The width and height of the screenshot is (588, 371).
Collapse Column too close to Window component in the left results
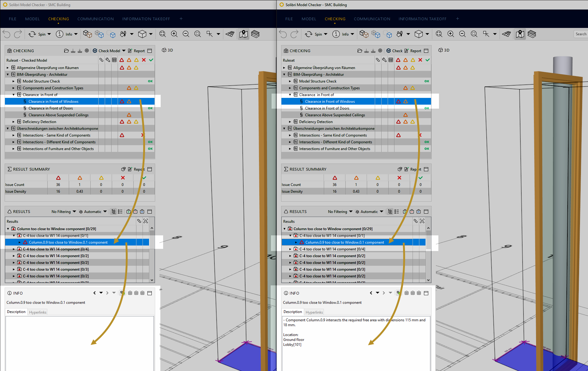pyautogui.click(x=8, y=229)
